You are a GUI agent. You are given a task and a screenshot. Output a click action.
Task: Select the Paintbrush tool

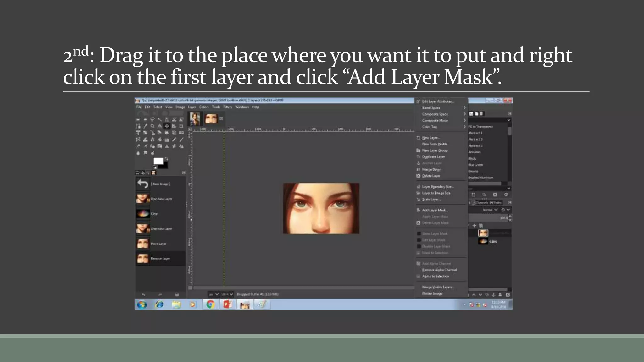[181, 140]
